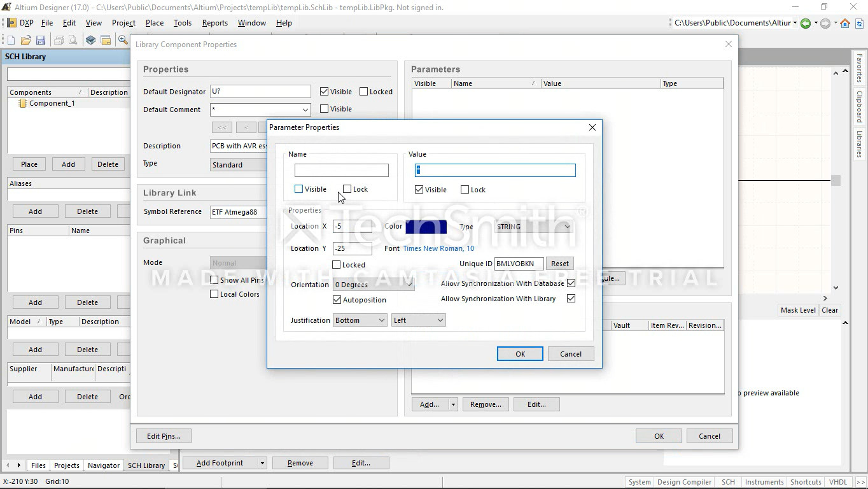The image size is (868, 489).
Task: Open the device view chip icon
Action: pyautogui.click(x=90, y=40)
